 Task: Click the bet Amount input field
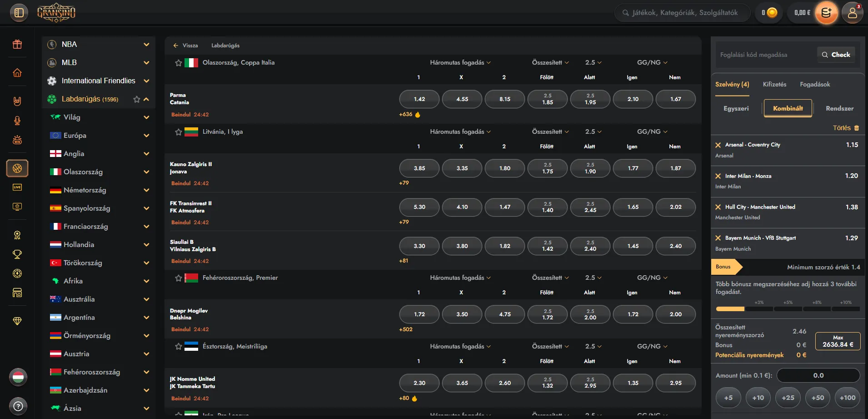[x=818, y=376]
